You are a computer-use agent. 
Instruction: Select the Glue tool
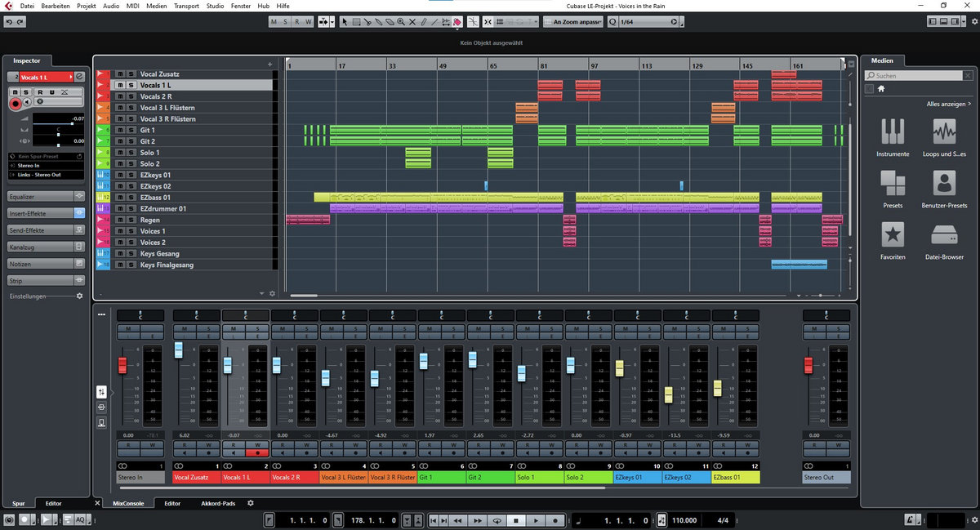(x=379, y=21)
